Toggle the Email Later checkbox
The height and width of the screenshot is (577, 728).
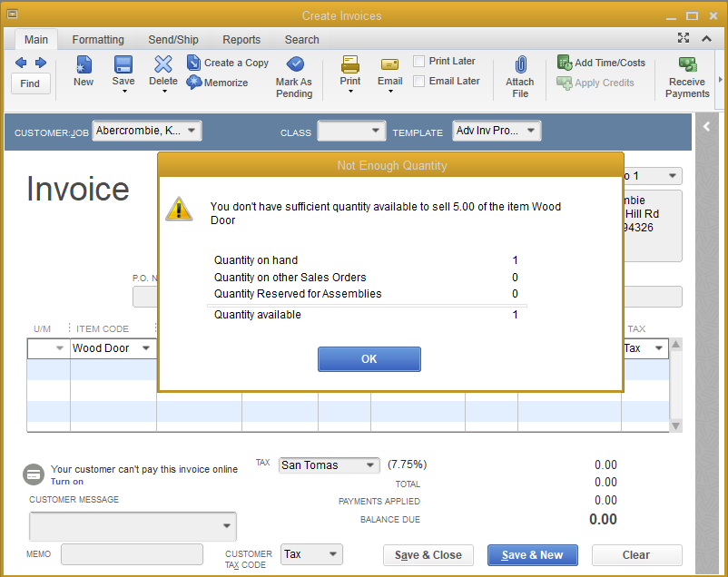click(x=418, y=82)
